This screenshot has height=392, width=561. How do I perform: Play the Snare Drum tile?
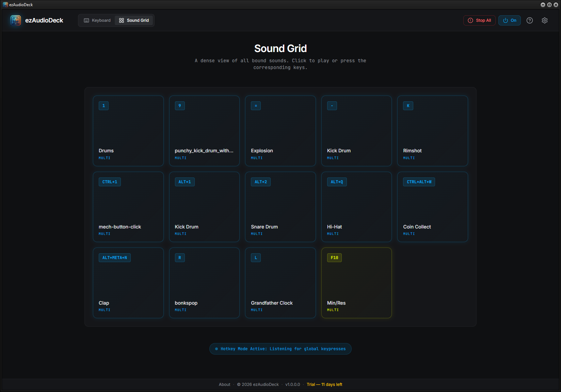(280, 207)
